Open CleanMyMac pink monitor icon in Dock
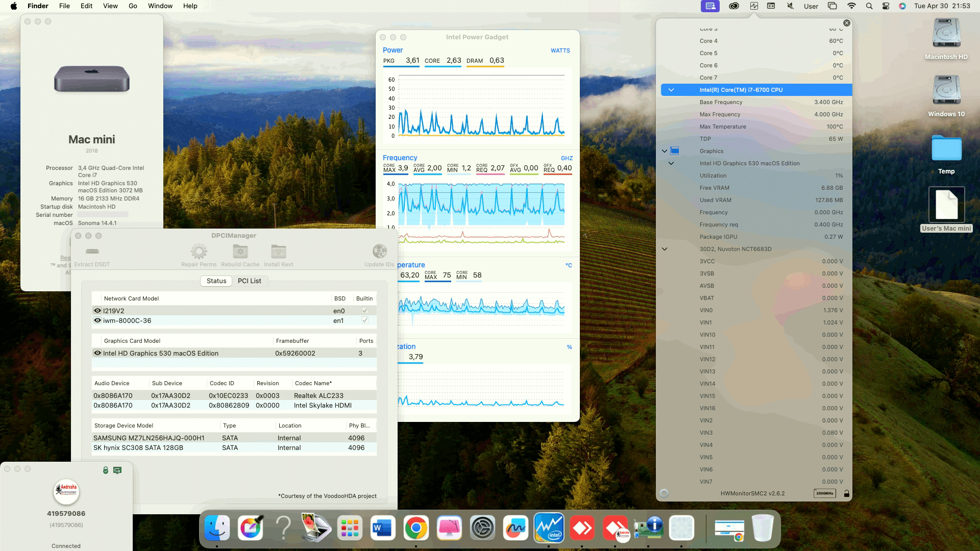This screenshot has width=980, height=551. [449, 528]
